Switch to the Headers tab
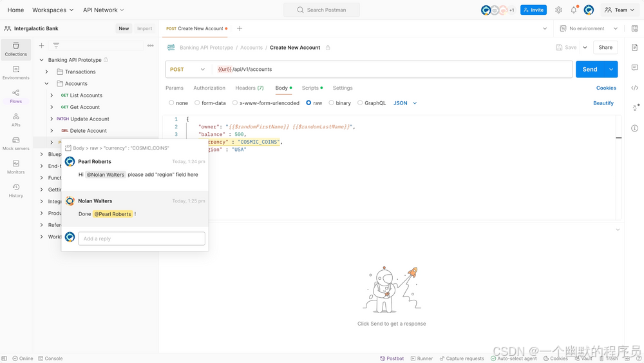 pos(249,88)
